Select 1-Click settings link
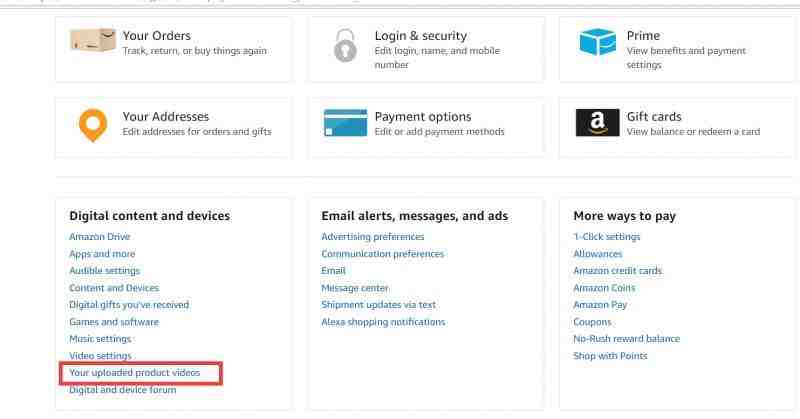Screen dimensions: 800x419 [607, 237]
